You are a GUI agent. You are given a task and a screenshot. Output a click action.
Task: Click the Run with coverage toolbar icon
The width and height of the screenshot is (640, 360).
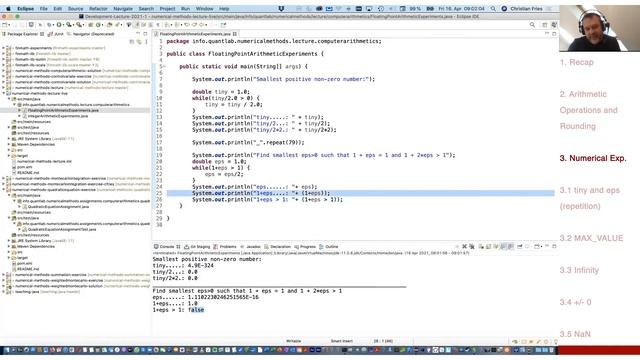pos(69,25)
